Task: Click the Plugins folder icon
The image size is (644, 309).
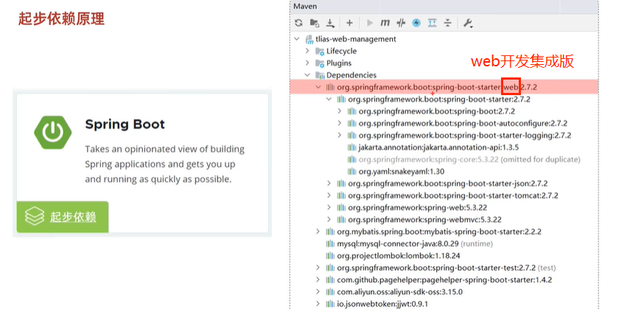Action: pos(320,63)
